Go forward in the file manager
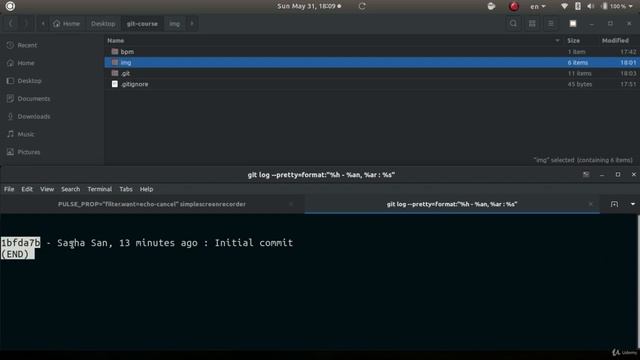 point(26,24)
